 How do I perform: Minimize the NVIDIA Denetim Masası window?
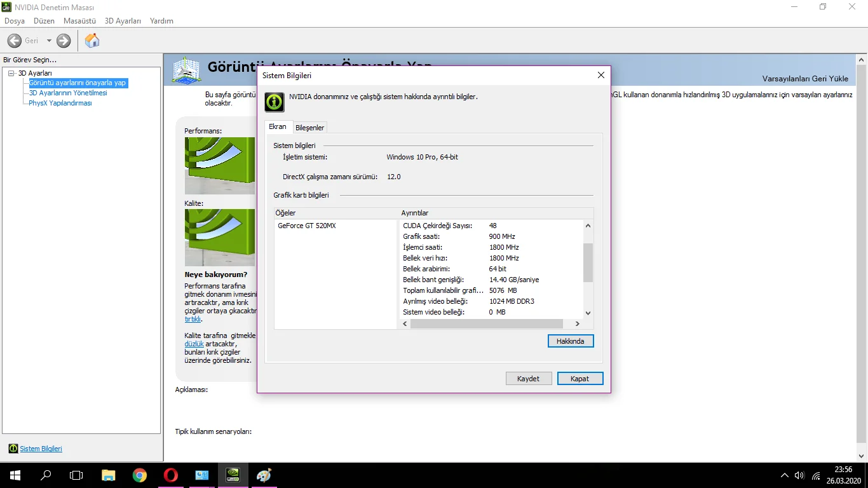coord(794,7)
